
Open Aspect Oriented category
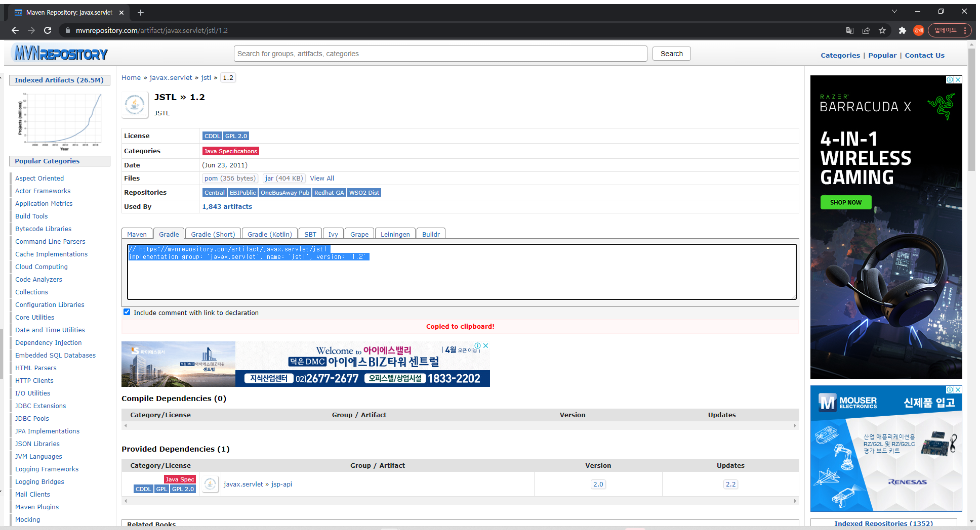pos(39,178)
